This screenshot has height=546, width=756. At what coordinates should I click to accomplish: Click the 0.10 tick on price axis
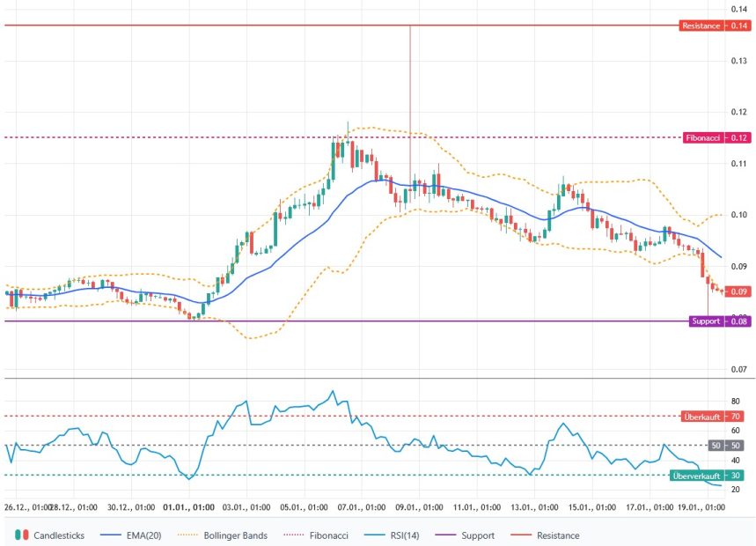tap(738, 215)
